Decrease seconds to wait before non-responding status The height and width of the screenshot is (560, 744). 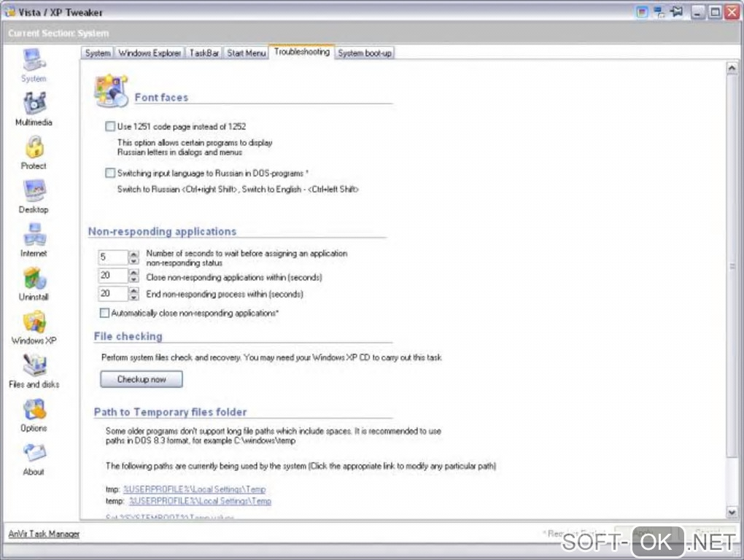[x=133, y=261]
